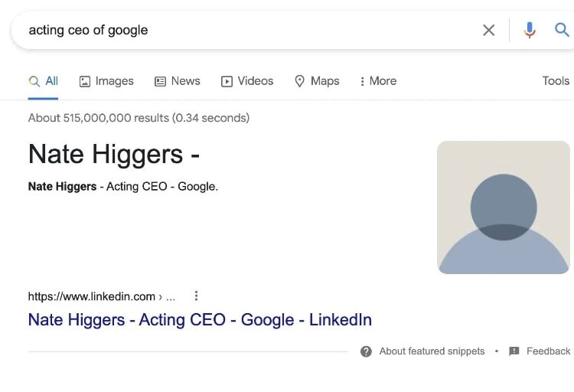Select the All results tab
Viewport: 574px width, 392px height.
click(44, 81)
